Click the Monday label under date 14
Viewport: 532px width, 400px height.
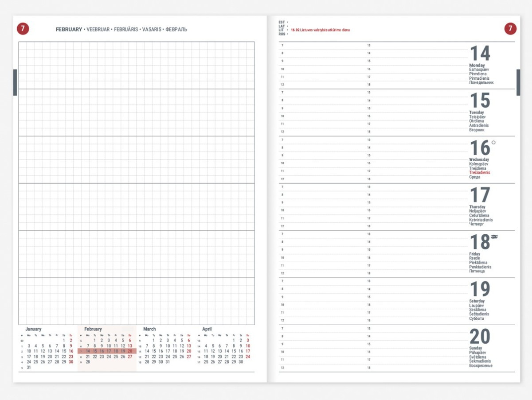coord(477,66)
